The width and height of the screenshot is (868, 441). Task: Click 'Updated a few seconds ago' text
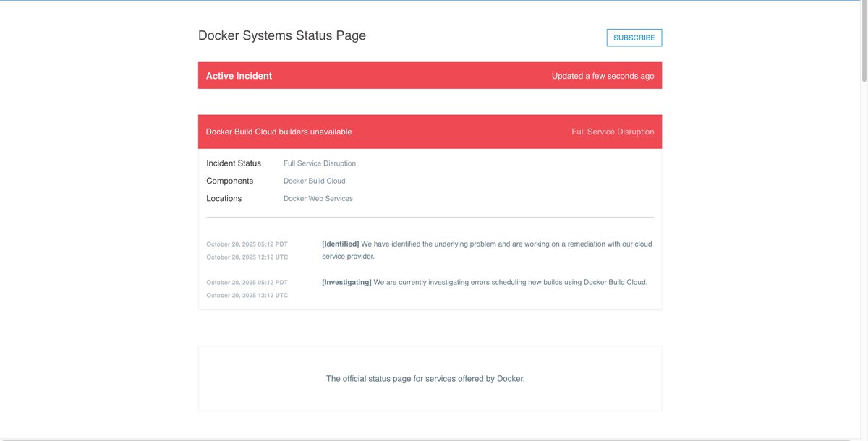coord(603,76)
